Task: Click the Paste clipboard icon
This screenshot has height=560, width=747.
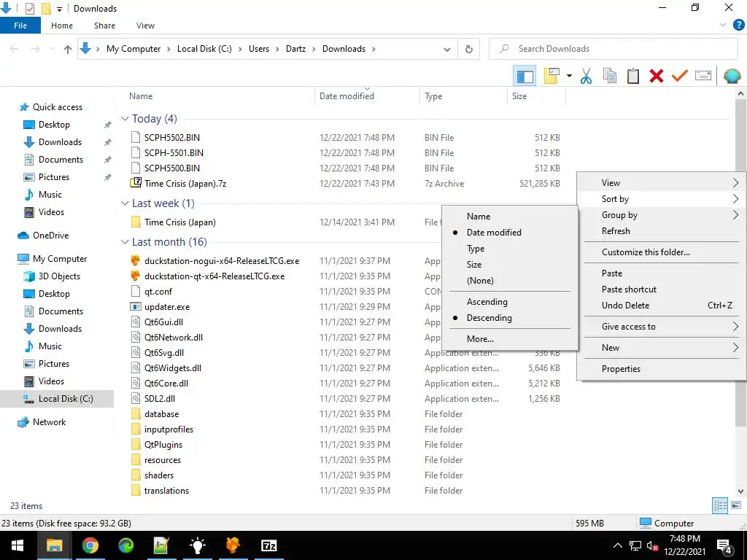Action: (x=632, y=76)
